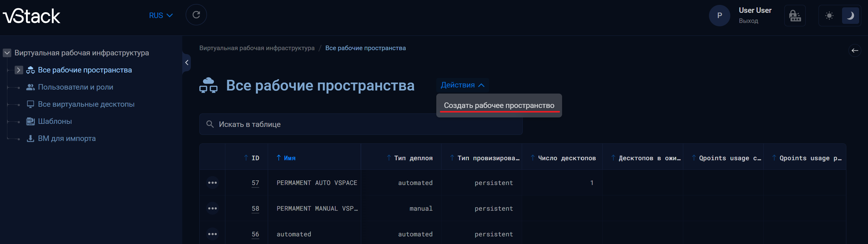The image size is (868, 244).
Task: Open workspace ID 57 link
Action: click(255, 183)
